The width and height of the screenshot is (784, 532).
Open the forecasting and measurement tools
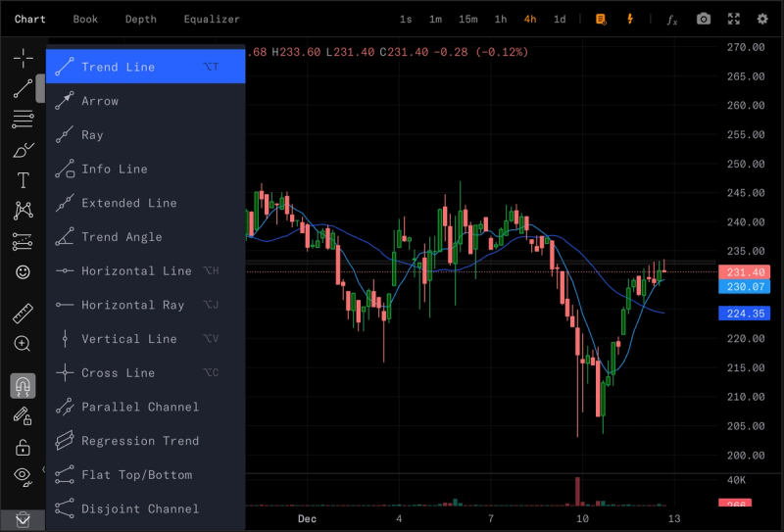(x=23, y=241)
